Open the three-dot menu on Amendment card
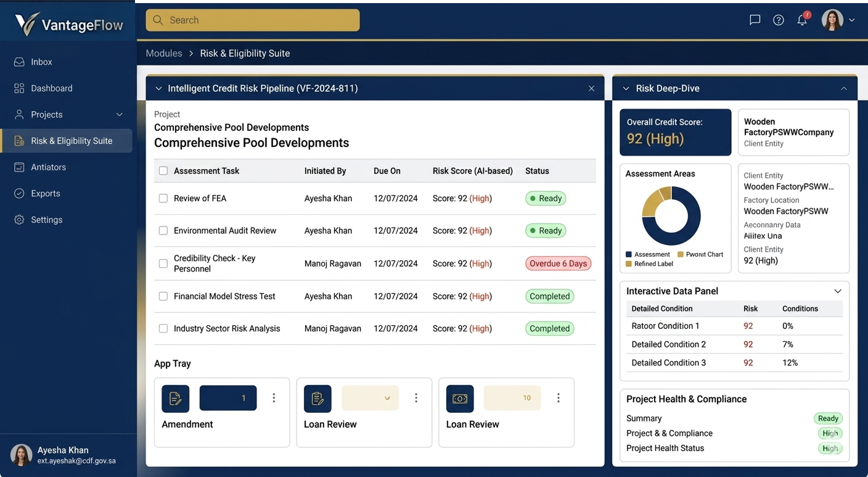Viewport: 868px width, 477px height. click(274, 399)
